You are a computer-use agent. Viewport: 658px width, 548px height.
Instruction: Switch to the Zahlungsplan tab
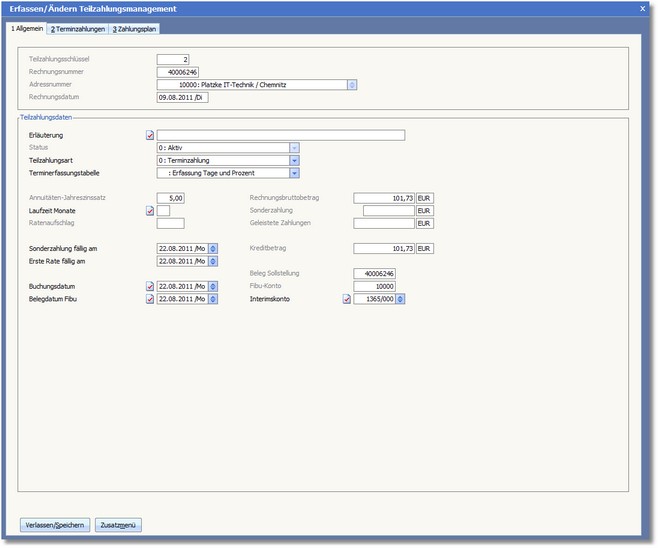[135, 29]
